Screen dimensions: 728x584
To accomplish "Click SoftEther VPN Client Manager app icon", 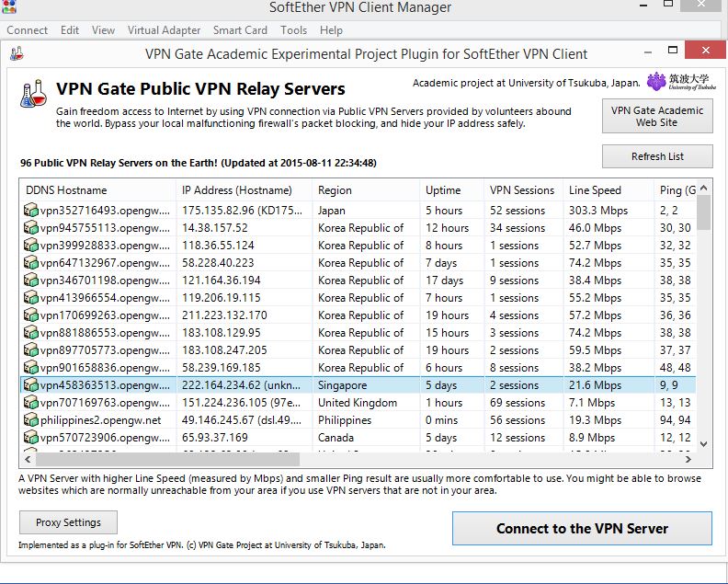I will tap(9, 6).
